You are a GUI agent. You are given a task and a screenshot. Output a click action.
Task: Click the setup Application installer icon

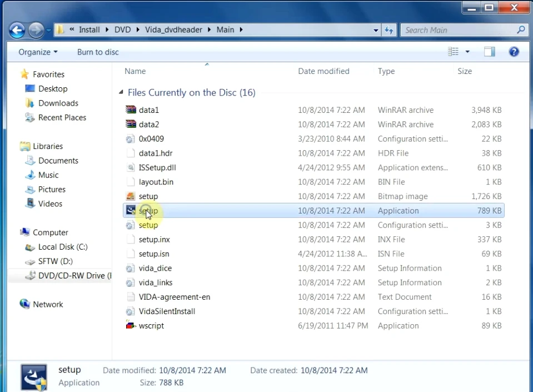(x=131, y=210)
